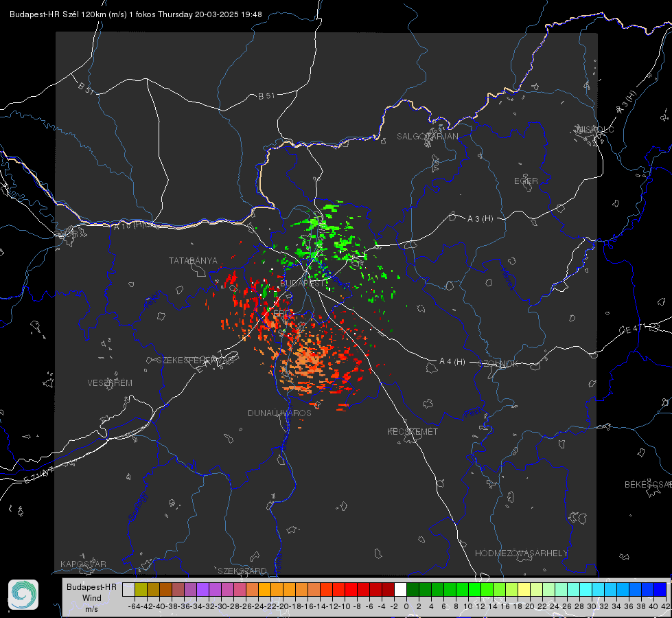The image size is (672, 618).
Task: Click the BUDAPEST city label
Action: click(x=302, y=284)
